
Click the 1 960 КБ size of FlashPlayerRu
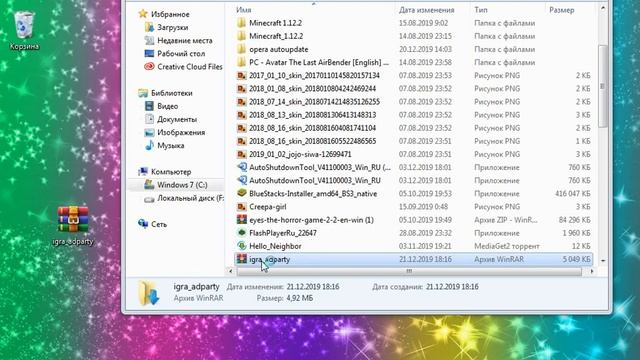coord(576,233)
